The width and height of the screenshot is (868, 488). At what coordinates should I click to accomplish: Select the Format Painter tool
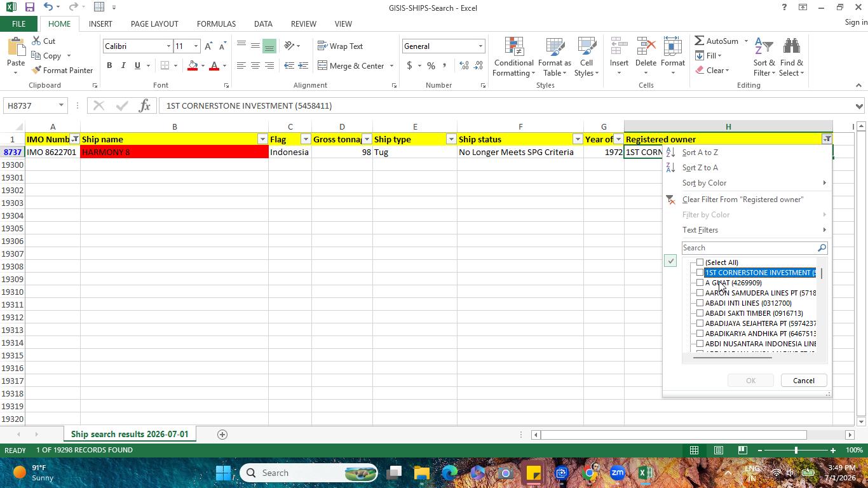(62, 70)
